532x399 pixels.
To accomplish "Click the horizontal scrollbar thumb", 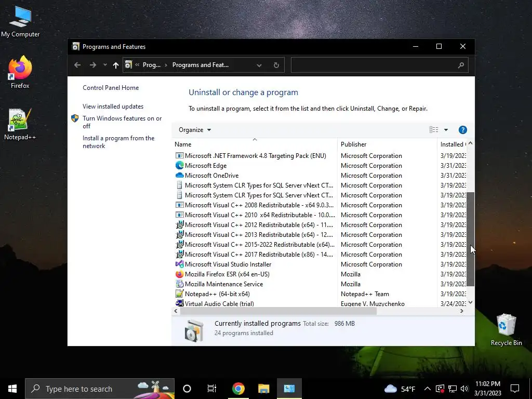I will coord(278,311).
